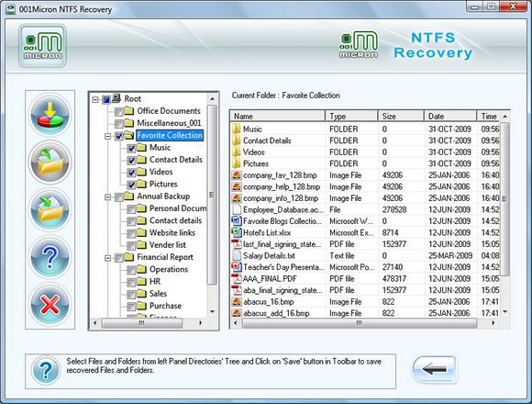
Task: Click the gray open-folder toolbar button
Action: (x=50, y=162)
